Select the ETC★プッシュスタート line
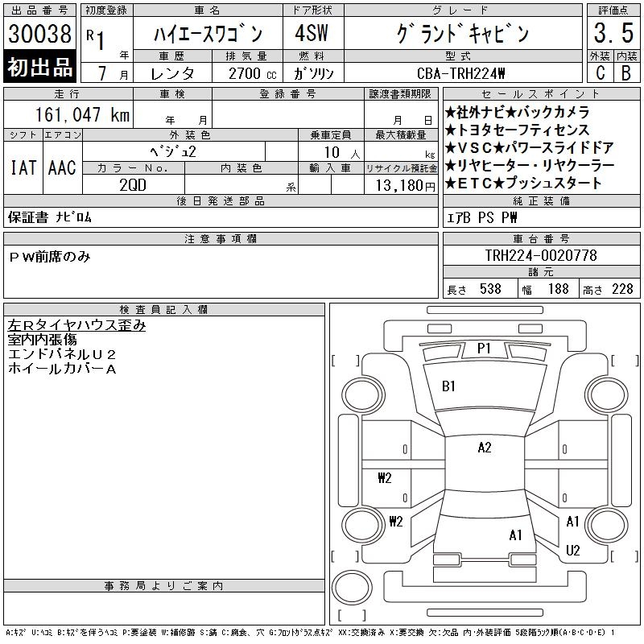644x644 pixels. [x=522, y=183]
